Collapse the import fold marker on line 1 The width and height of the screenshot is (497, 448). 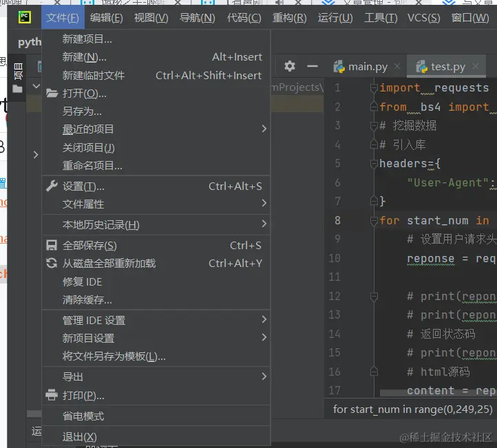click(374, 87)
